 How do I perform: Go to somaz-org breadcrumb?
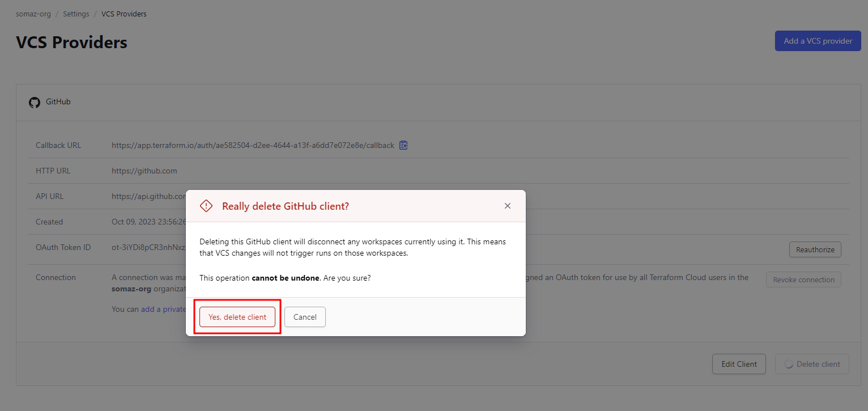[33, 14]
